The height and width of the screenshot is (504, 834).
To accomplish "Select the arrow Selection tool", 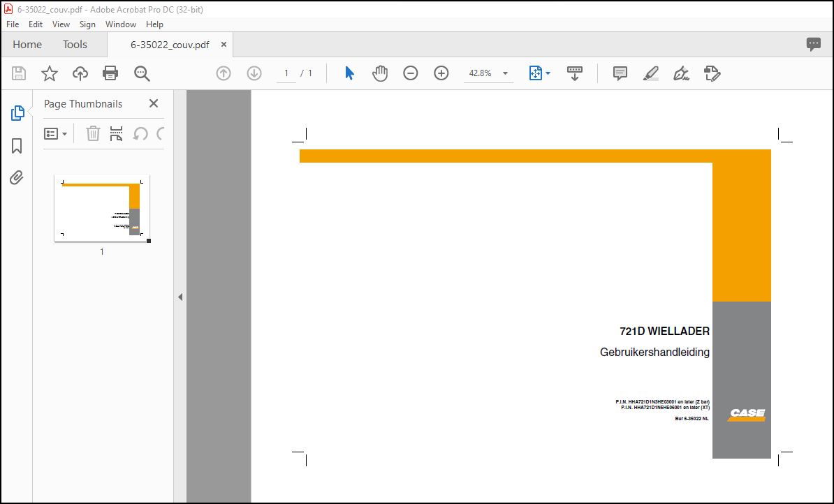I will [349, 73].
